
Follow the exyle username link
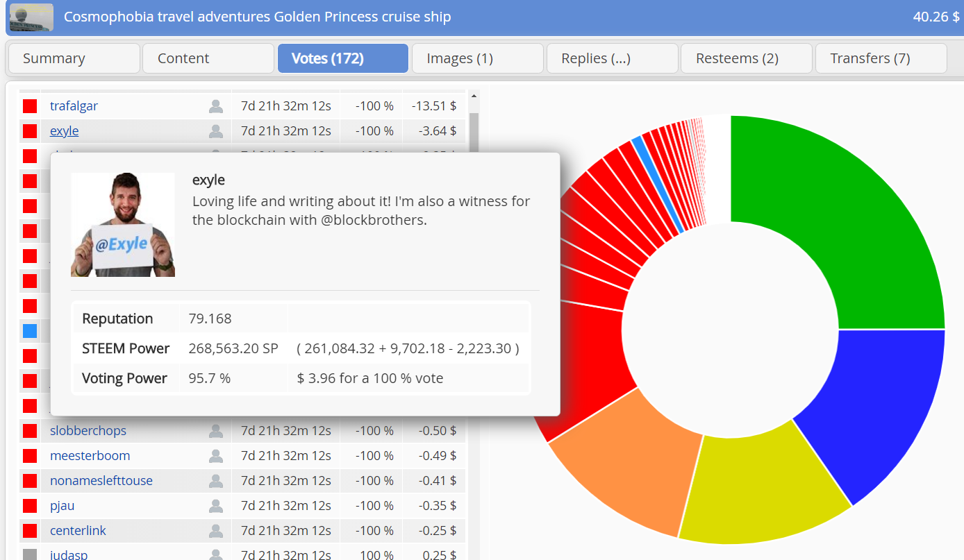[64, 131]
